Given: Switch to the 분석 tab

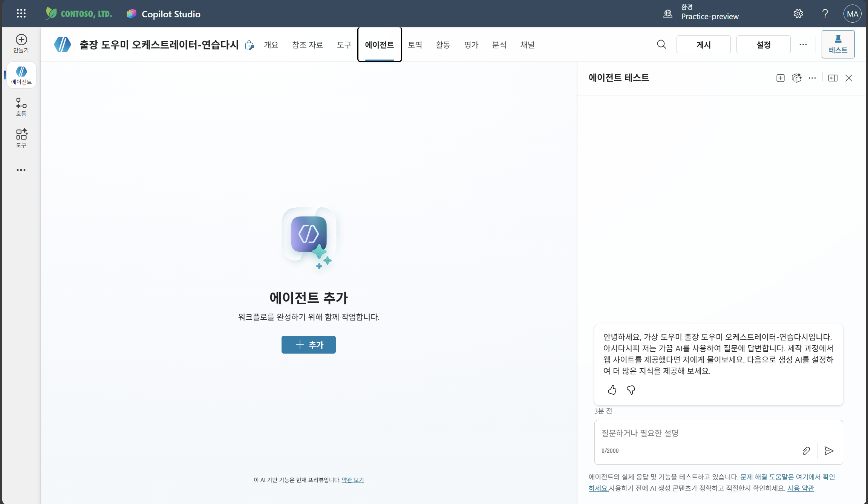Looking at the screenshot, I should click(499, 44).
